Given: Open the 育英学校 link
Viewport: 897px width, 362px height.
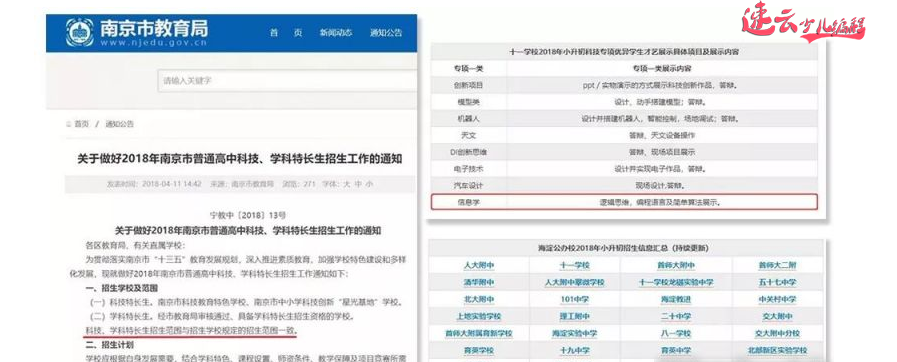Looking at the screenshot, I should pos(478,350).
